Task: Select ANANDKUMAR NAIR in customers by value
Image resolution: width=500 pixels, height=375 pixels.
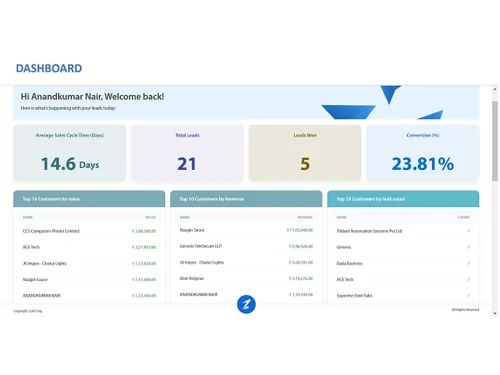Action: pos(89,295)
